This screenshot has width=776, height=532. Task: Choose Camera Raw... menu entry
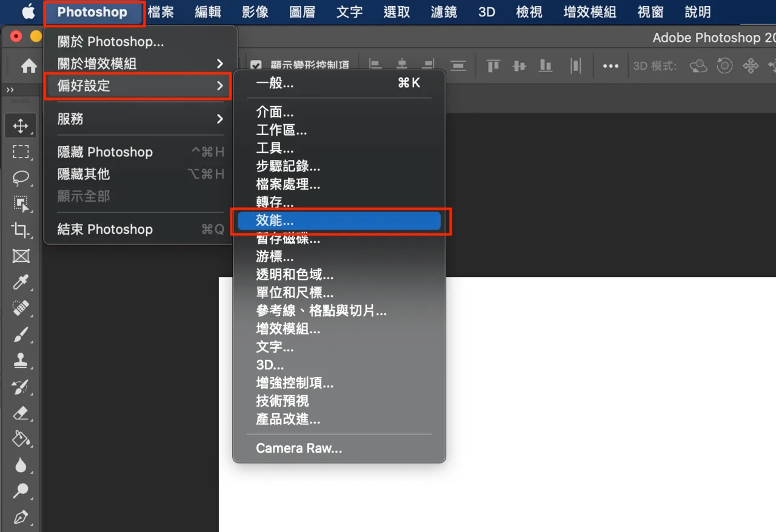click(x=339, y=448)
